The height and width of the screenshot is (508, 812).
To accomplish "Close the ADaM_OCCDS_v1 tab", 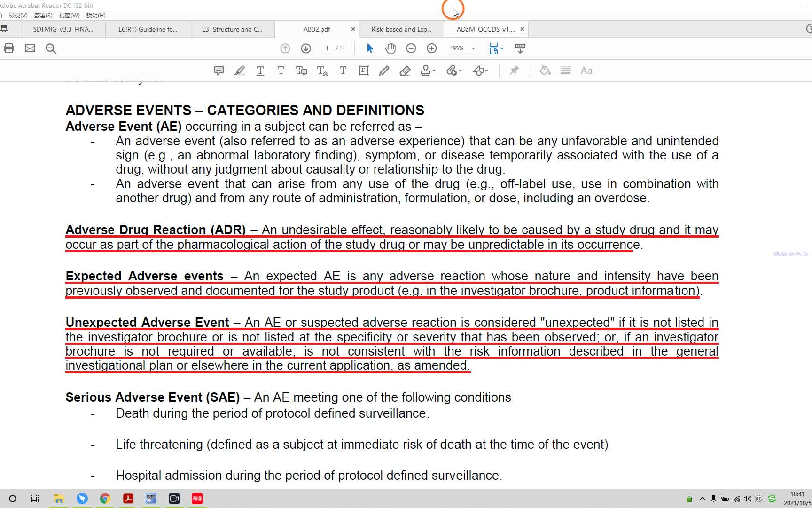I will [x=522, y=29].
